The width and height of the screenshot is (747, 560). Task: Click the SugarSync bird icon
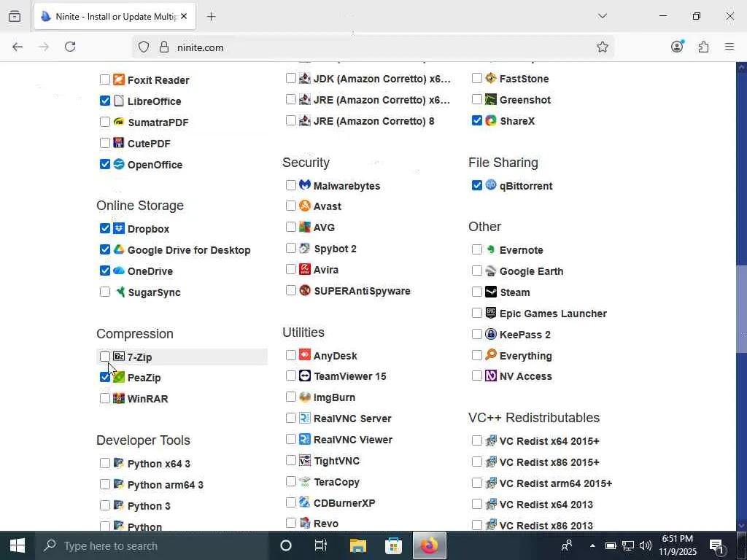coord(120,292)
